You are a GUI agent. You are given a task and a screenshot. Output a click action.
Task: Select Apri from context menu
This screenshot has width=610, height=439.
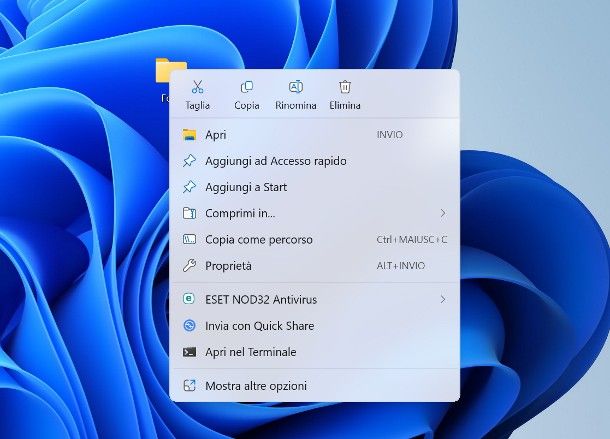[315, 135]
